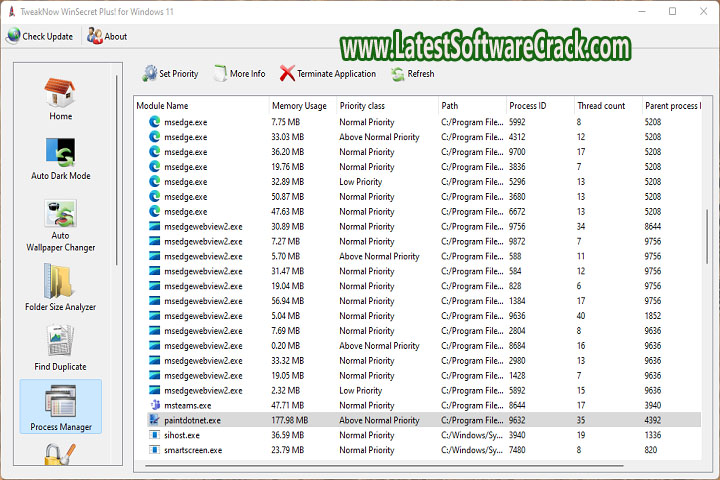This screenshot has width=720, height=480.
Task: Click the 177.98 MB memory value
Action: coord(289,420)
